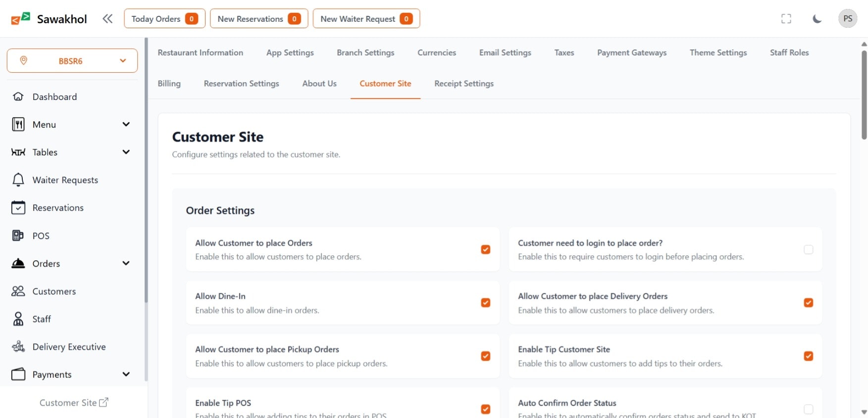Open PS user profile avatar

pos(848,19)
